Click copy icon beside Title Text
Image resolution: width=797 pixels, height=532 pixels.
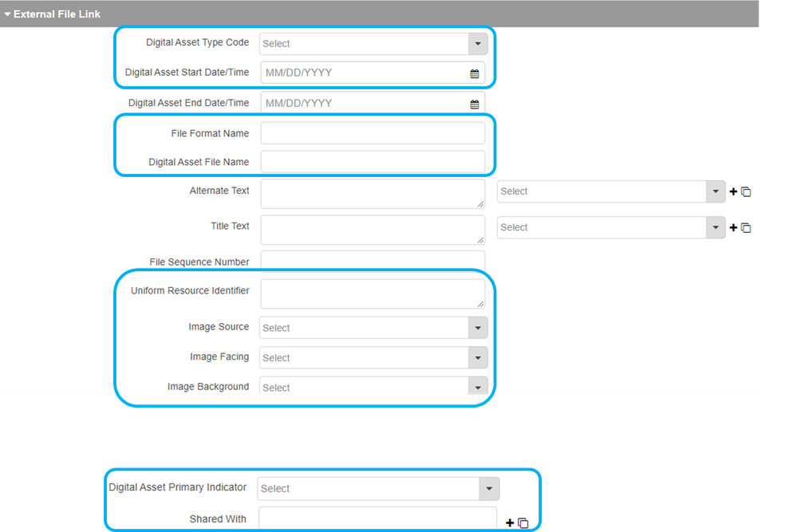746,227
